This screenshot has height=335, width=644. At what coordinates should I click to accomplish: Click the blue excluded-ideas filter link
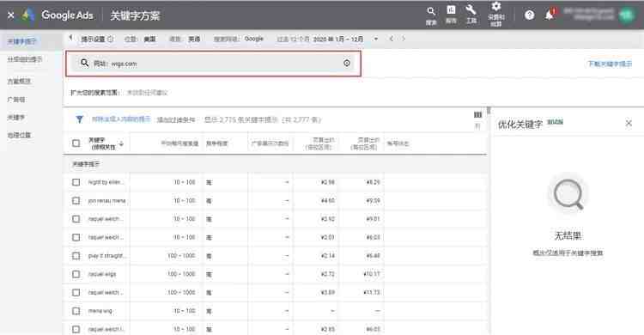pos(121,119)
